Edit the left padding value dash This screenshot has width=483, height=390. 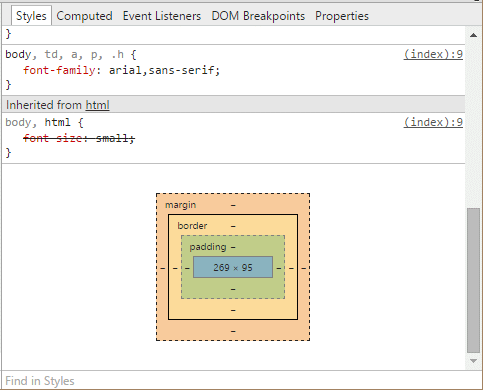pos(187,268)
